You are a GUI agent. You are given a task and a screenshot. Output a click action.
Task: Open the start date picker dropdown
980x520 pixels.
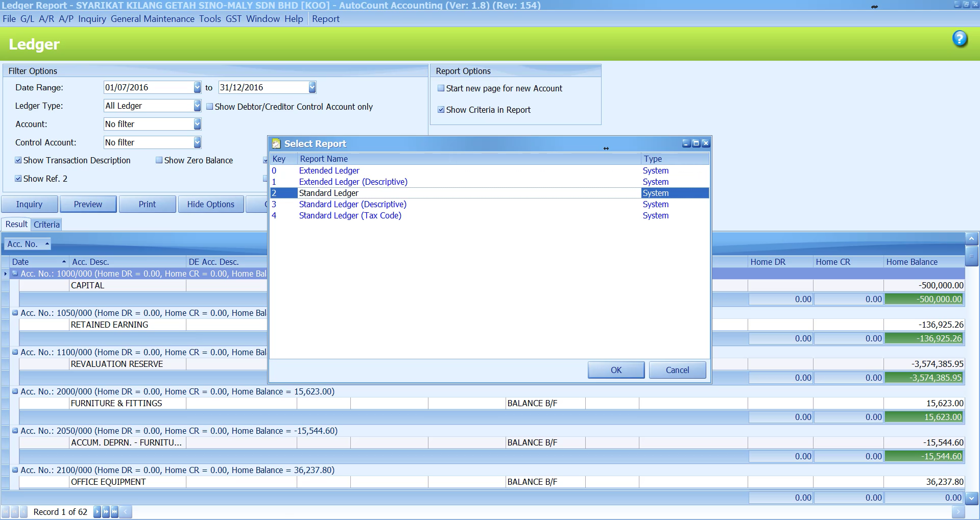[x=197, y=87]
